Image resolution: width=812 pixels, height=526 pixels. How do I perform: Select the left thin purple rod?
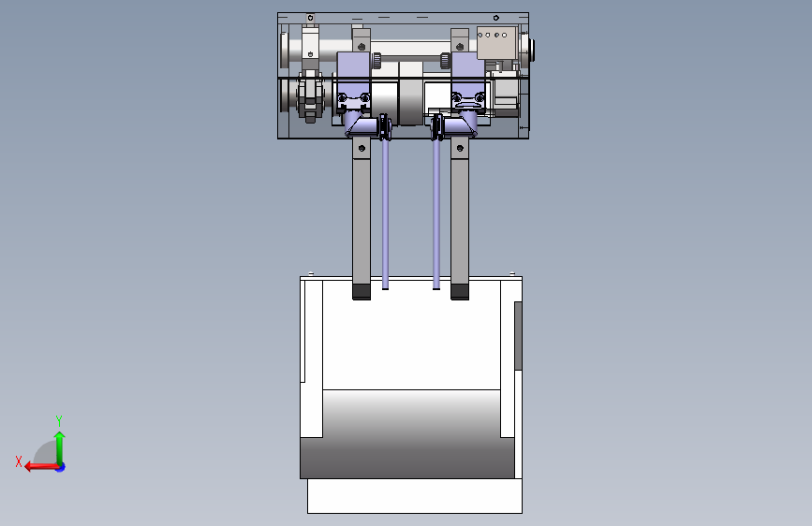click(385, 213)
